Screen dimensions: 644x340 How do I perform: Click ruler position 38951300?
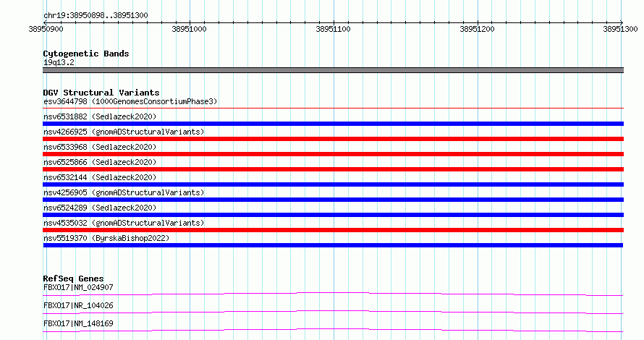coord(620,29)
